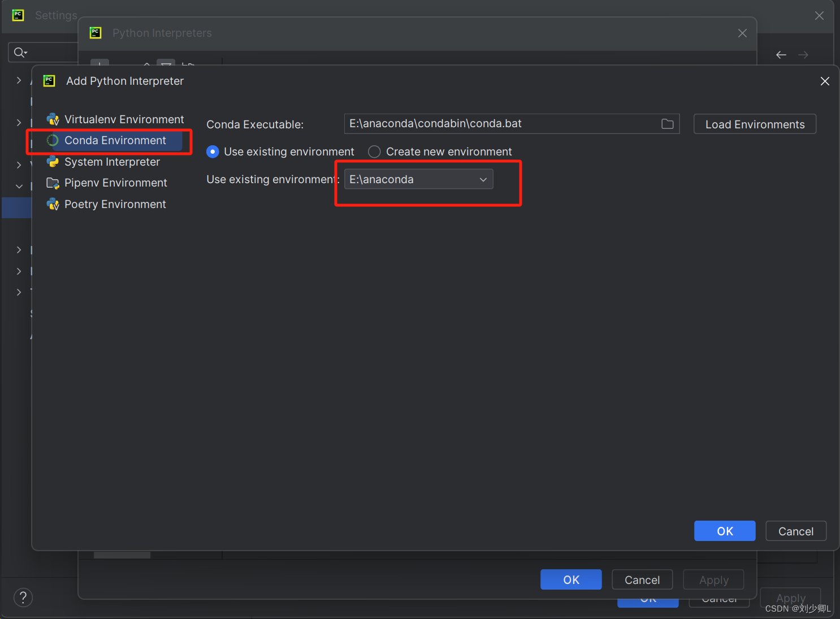The image size is (840, 619).
Task: Select Virtualenv Environment in the sidebar
Action: [115, 119]
